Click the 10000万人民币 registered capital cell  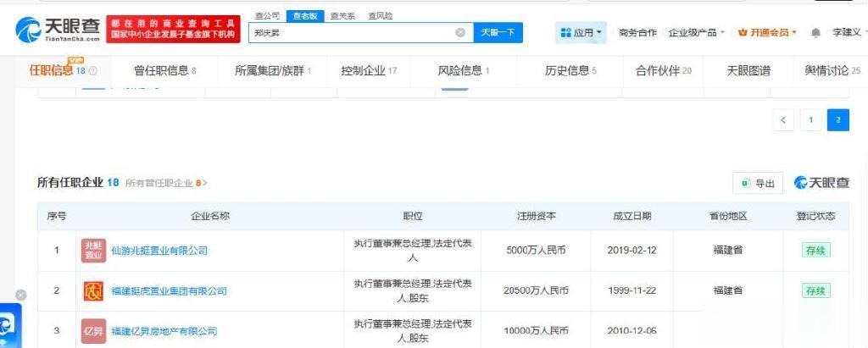(x=536, y=331)
